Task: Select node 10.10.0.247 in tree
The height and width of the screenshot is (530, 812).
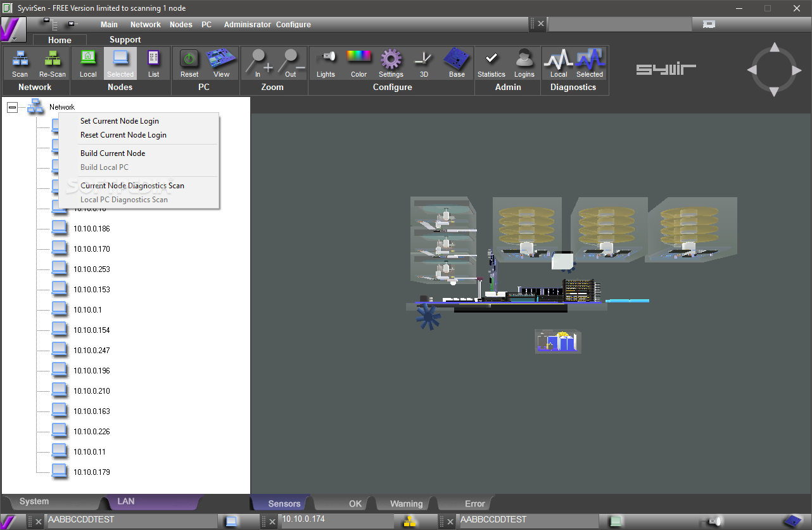Action: [x=92, y=351]
